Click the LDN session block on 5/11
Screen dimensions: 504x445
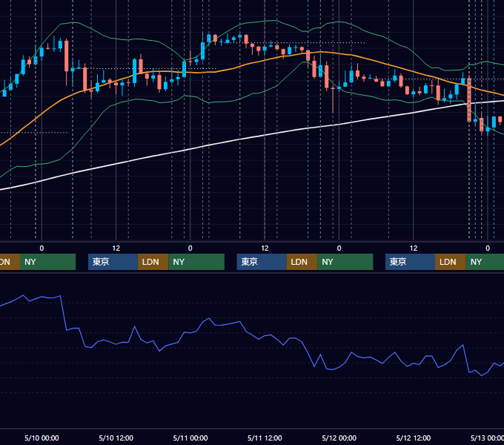point(302,262)
